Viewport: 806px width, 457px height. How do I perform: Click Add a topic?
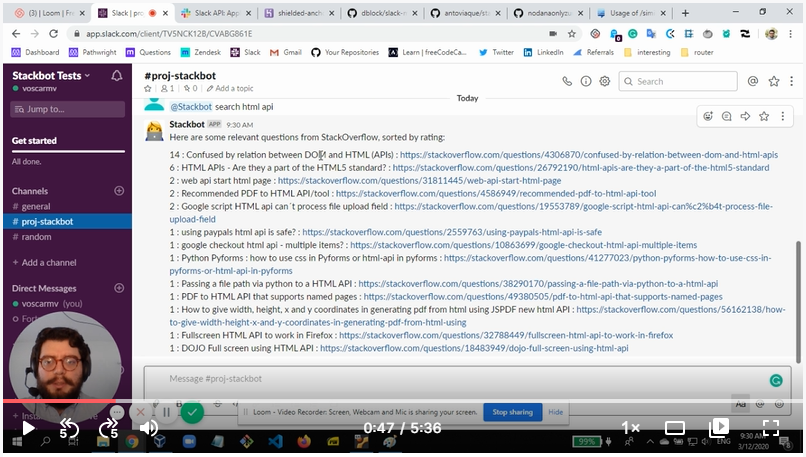(x=230, y=88)
